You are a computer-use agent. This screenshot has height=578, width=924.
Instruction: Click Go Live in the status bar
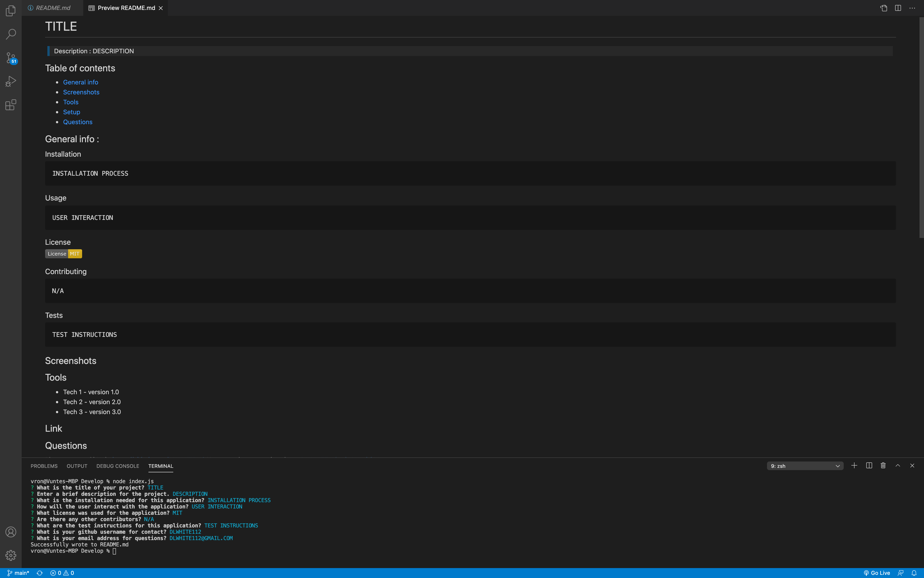(x=877, y=573)
